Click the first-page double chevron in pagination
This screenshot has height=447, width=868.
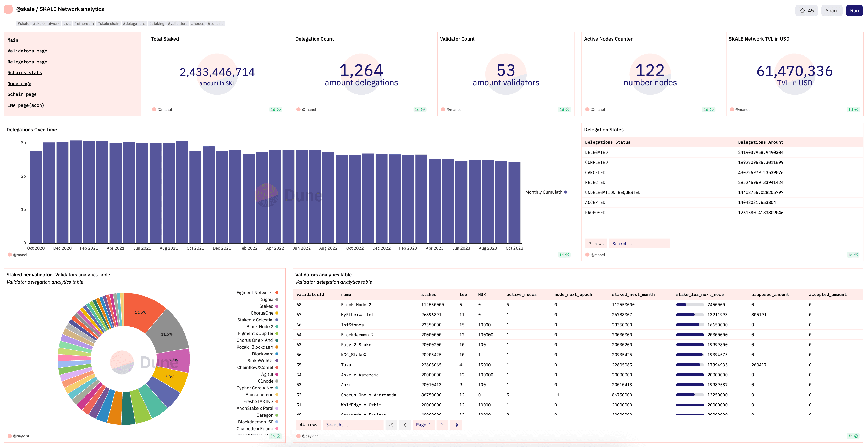[391, 425]
